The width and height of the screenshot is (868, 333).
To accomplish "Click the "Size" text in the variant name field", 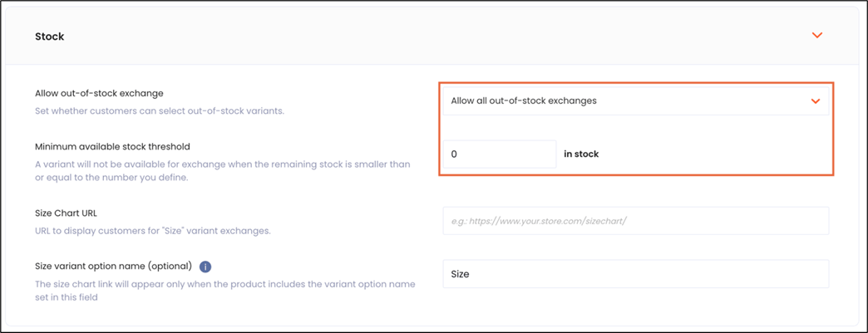I will click(x=460, y=274).
